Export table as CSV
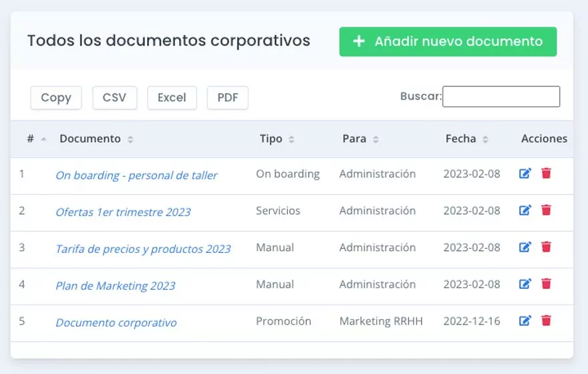Viewport: 588px width, 374px height. 114,98
